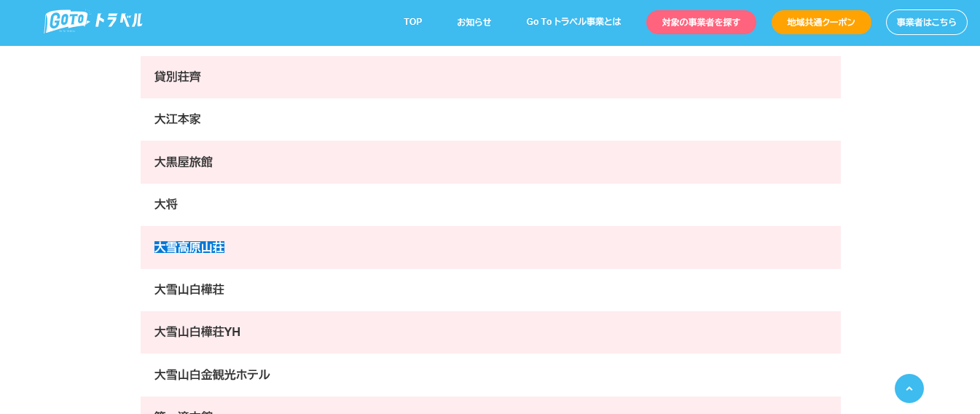Click the 地域共通クーポン button
The image size is (980, 414).
click(821, 22)
